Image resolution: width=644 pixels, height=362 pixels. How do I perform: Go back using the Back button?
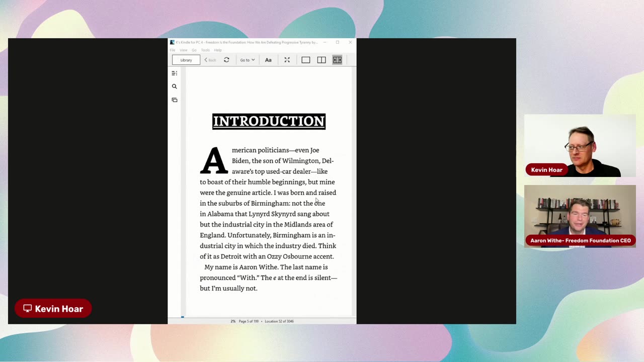point(210,60)
